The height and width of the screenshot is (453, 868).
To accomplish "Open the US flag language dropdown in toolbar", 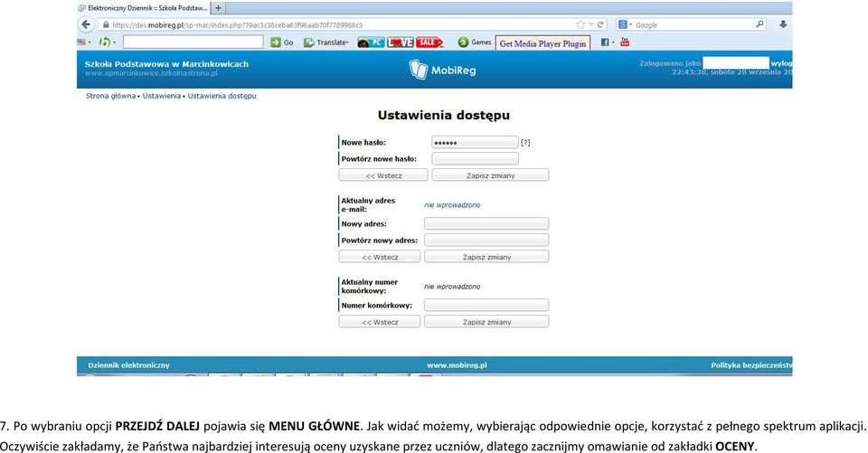I will pyautogui.click(x=84, y=42).
